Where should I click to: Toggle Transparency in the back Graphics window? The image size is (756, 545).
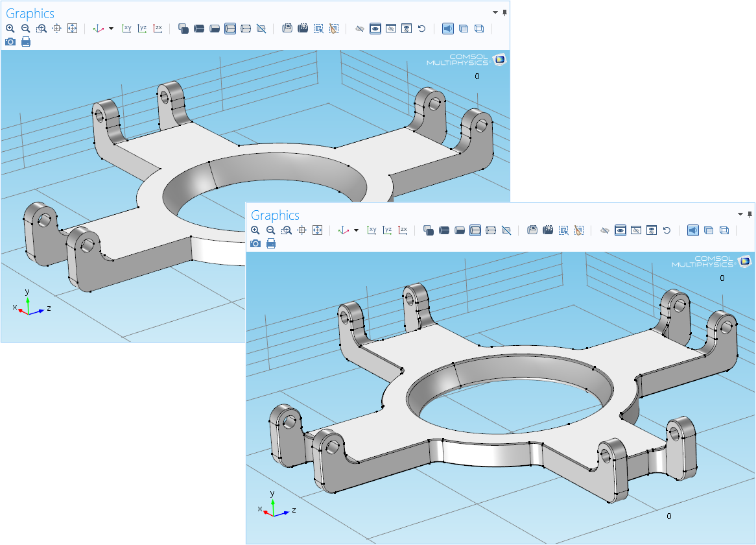coord(464,29)
